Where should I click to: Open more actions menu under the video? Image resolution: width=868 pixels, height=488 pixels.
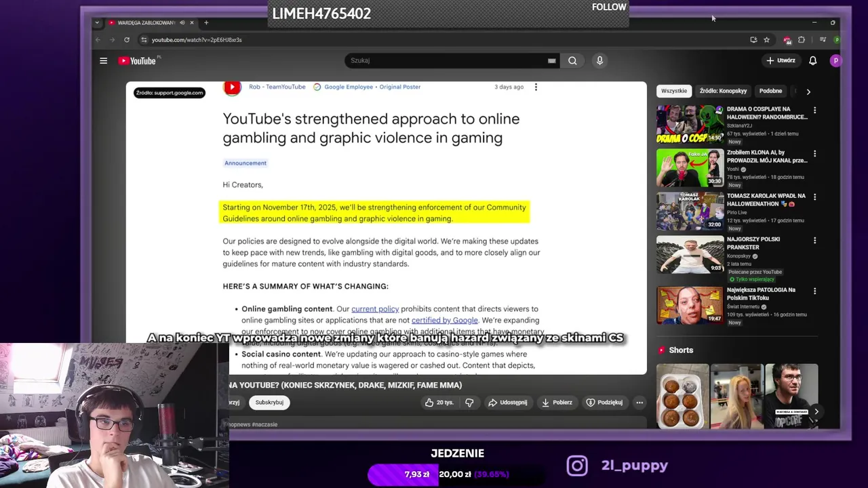(639, 403)
